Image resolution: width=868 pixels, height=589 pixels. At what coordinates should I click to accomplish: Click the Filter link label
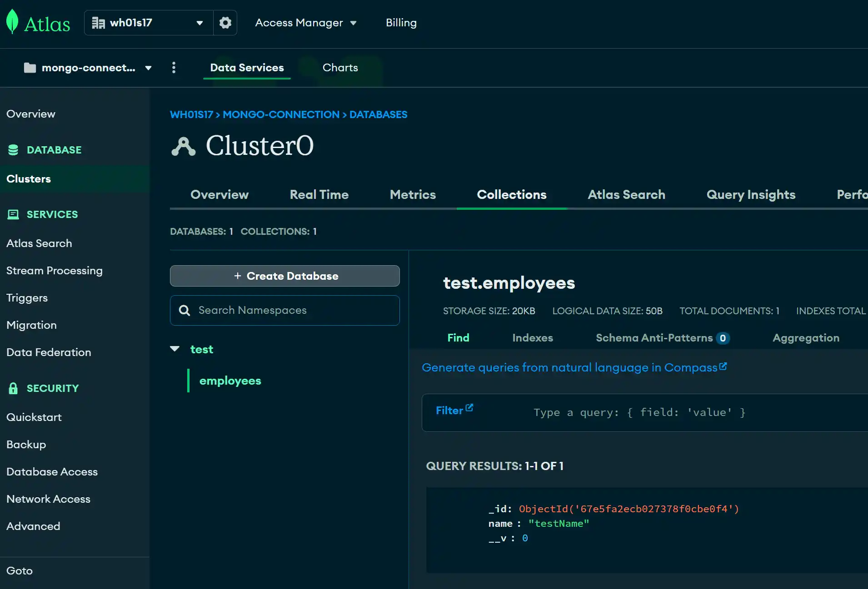click(x=449, y=410)
